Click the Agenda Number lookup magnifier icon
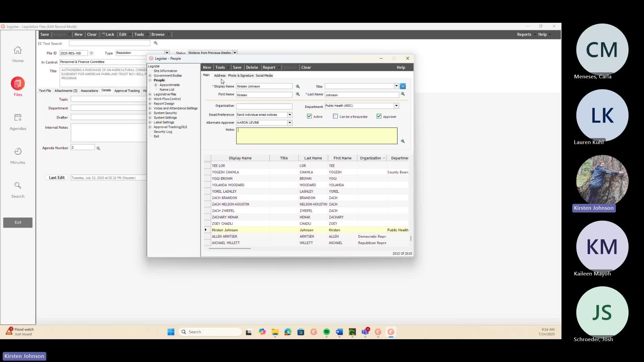 [98, 148]
